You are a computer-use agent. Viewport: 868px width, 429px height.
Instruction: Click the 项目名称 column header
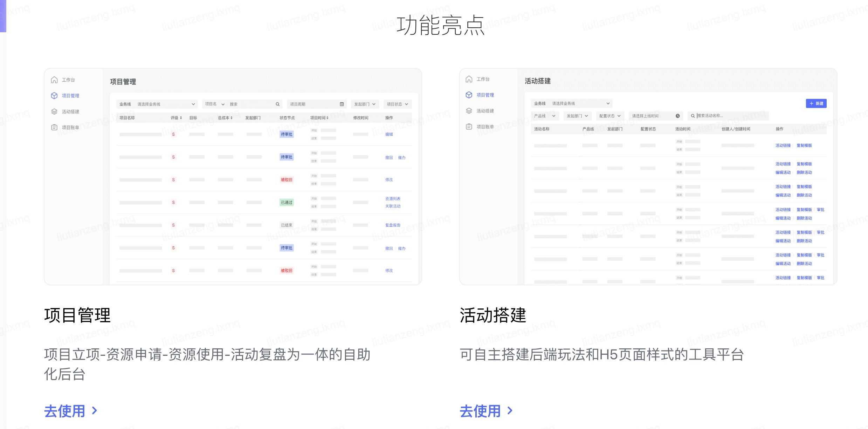127,118
